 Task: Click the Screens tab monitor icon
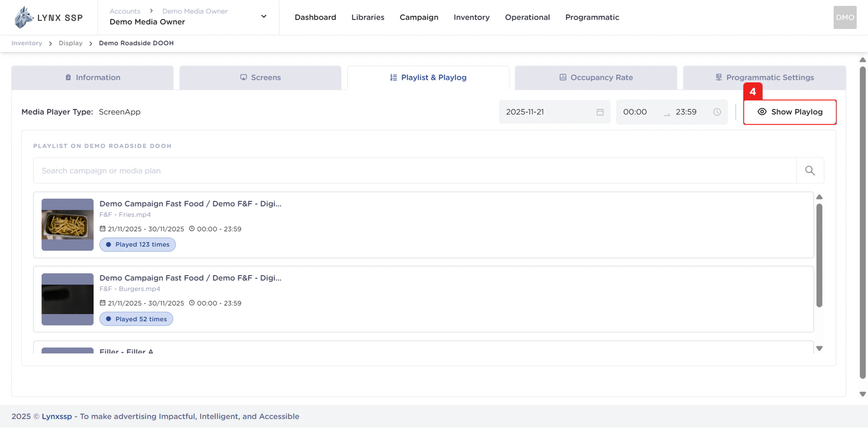[x=243, y=77]
